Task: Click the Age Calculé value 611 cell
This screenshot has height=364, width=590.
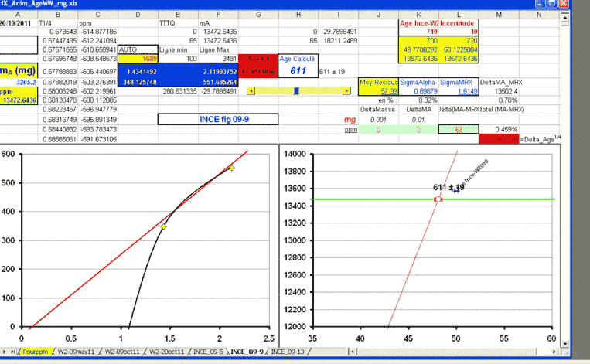Action: pos(298,70)
